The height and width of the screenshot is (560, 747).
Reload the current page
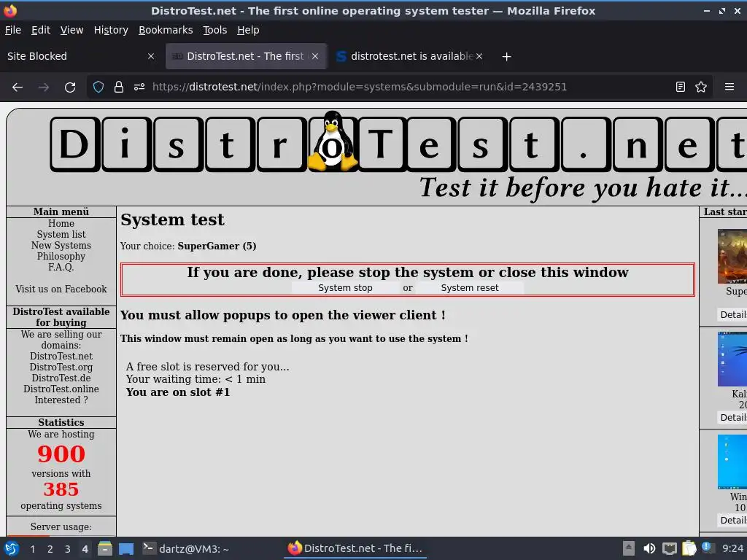70,87
